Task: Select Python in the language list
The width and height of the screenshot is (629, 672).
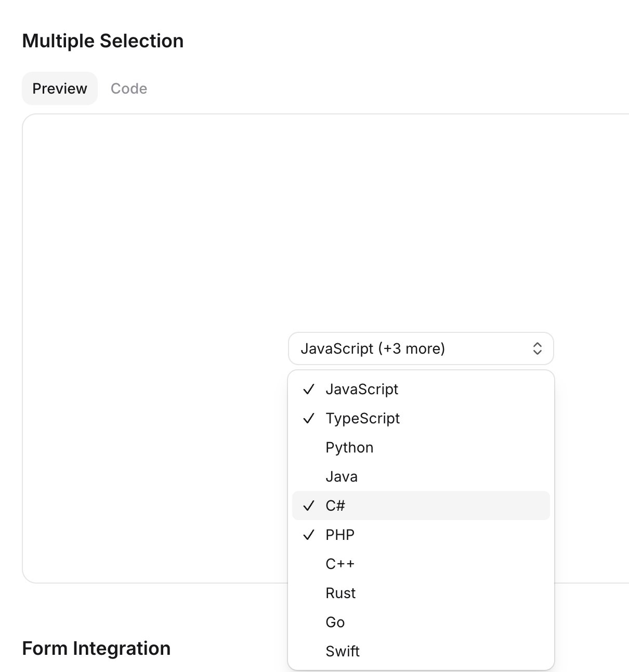Action: click(x=421, y=447)
